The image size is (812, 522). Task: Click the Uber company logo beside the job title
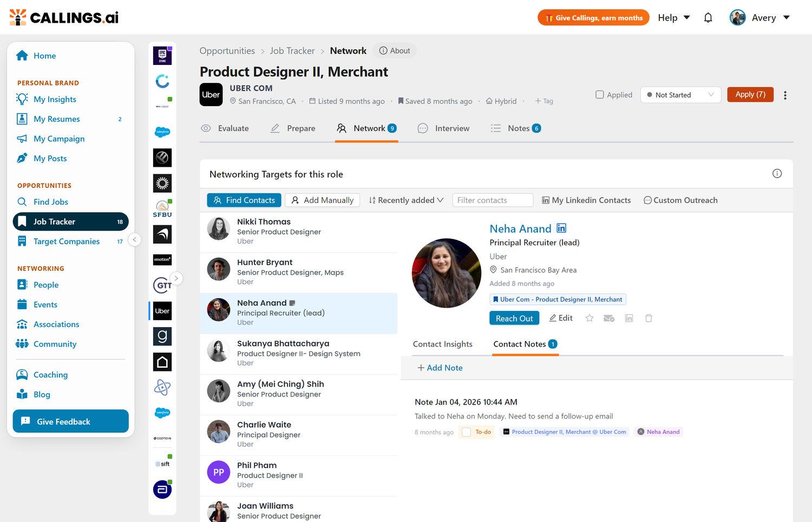pos(211,95)
